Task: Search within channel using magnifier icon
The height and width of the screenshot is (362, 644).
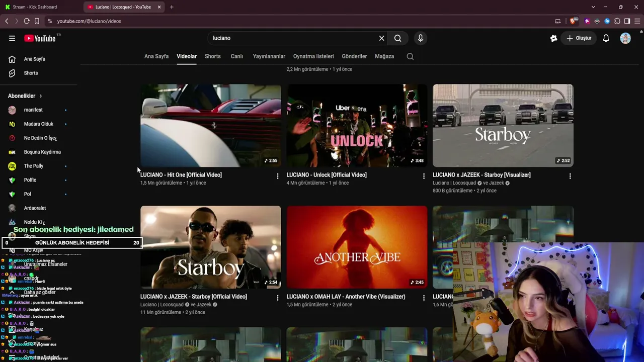Action: pos(410,56)
